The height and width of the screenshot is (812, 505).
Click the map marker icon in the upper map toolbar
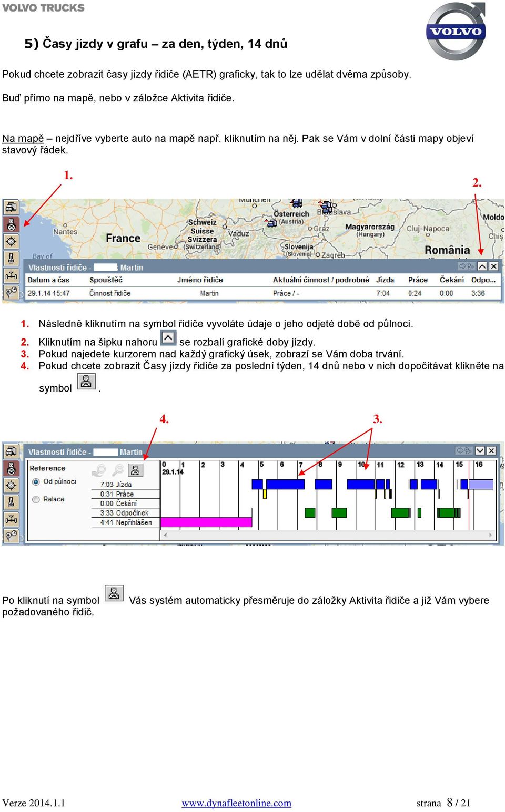11,292
